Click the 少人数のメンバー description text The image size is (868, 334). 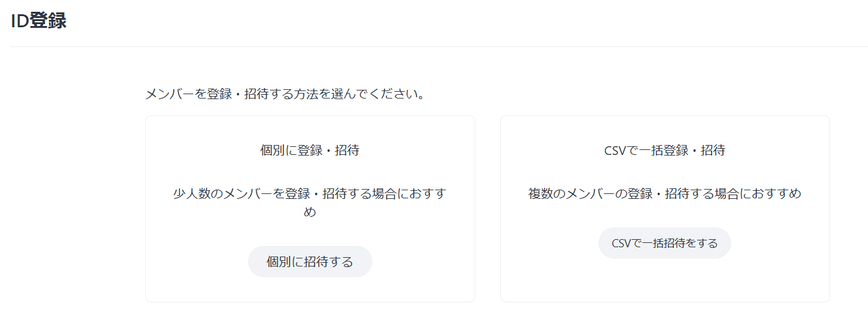click(x=310, y=194)
